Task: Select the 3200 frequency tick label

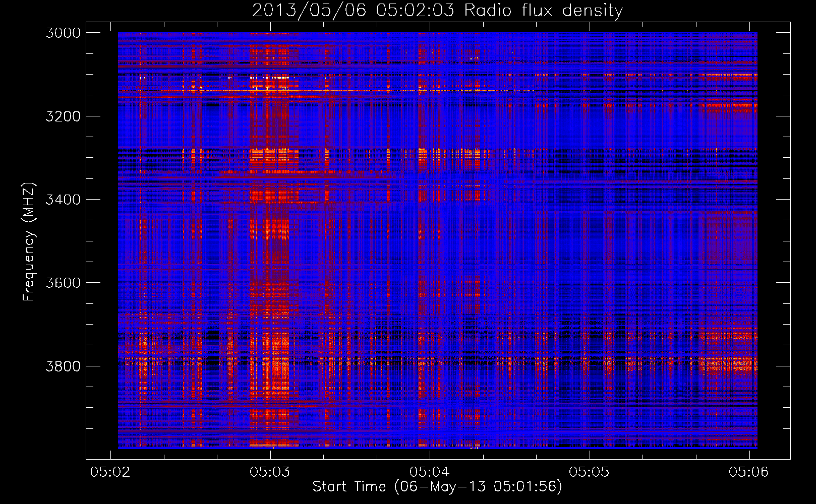Action: (x=63, y=116)
